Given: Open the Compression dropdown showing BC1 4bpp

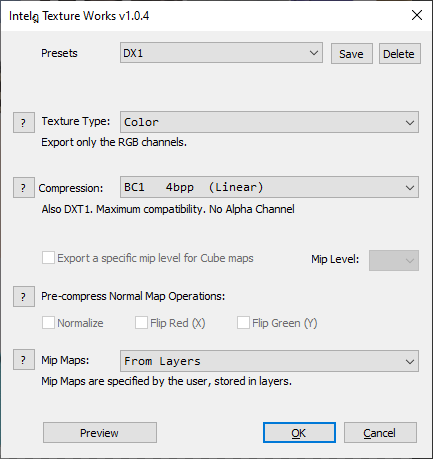Looking at the screenshot, I should [x=269, y=187].
